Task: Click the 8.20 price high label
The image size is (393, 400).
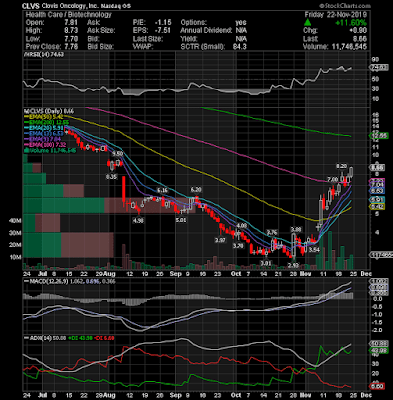Action: [x=341, y=166]
